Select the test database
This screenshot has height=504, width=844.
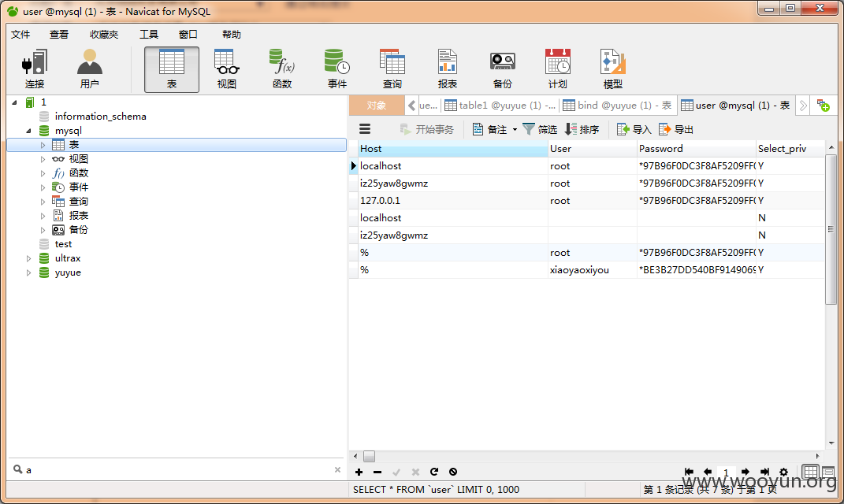coord(63,244)
